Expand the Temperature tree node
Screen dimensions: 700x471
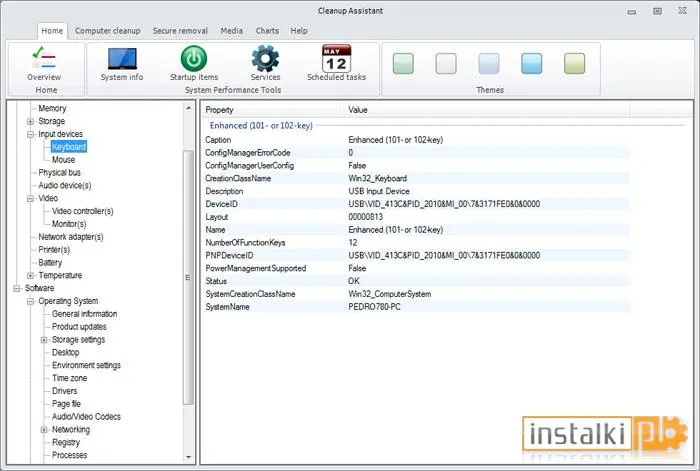(x=30, y=276)
